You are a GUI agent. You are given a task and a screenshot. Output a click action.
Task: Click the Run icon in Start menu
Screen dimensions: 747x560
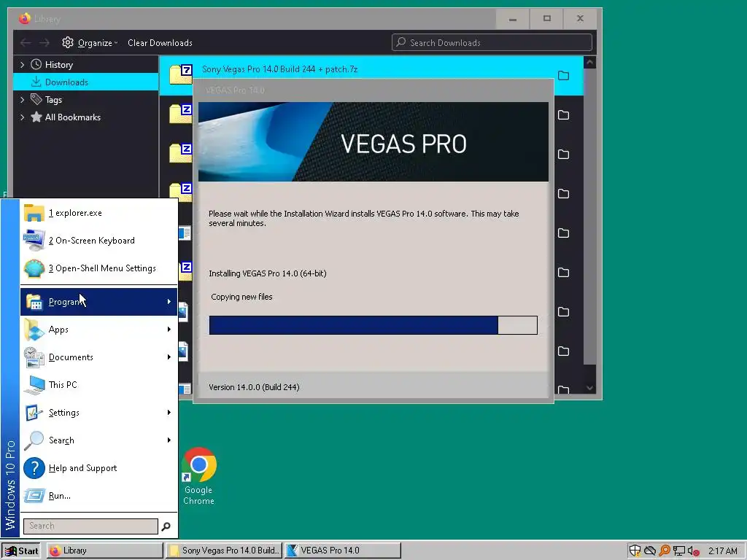pos(34,496)
